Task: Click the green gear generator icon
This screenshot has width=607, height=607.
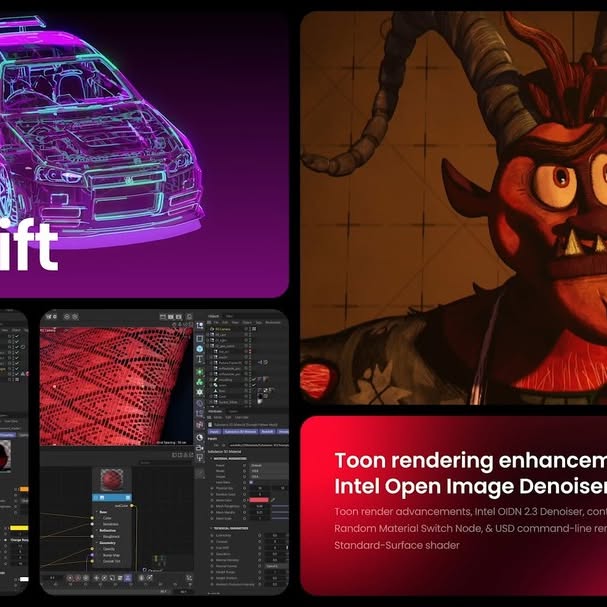Action: 200,372
